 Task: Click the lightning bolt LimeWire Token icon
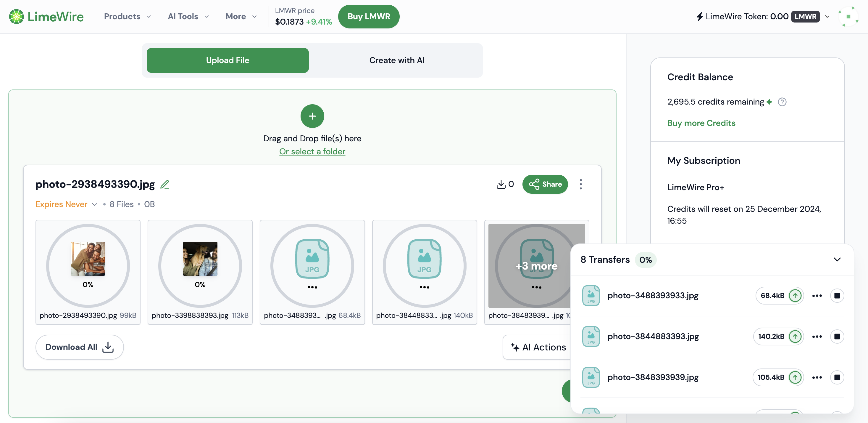[700, 16]
